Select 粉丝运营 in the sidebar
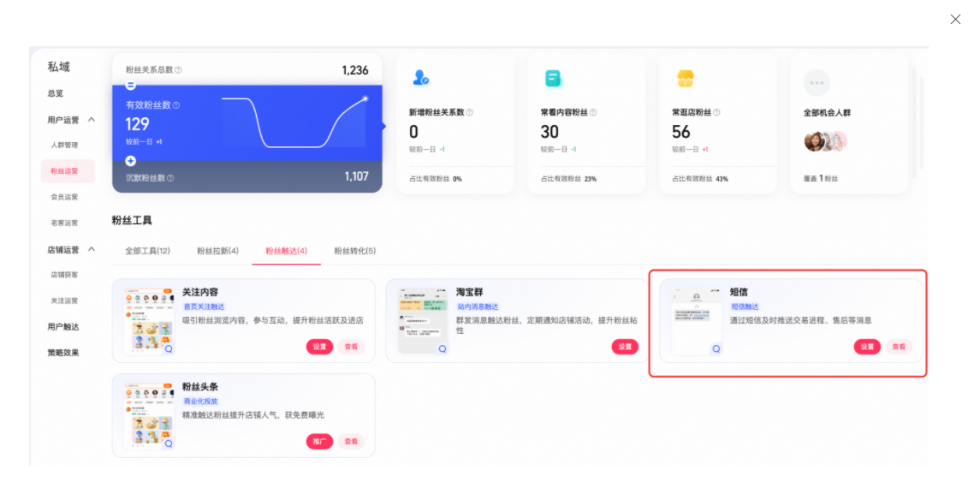Image resolution: width=980 pixels, height=488 pixels. (x=68, y=171)
